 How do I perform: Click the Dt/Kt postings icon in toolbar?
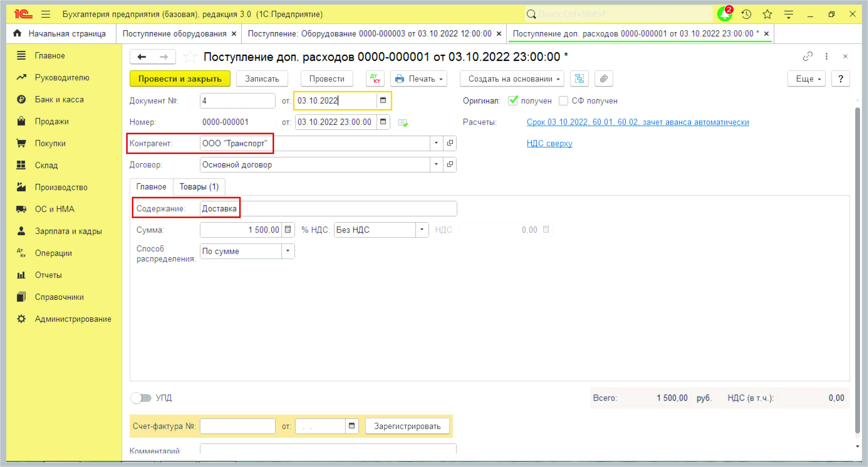(375, 78)
